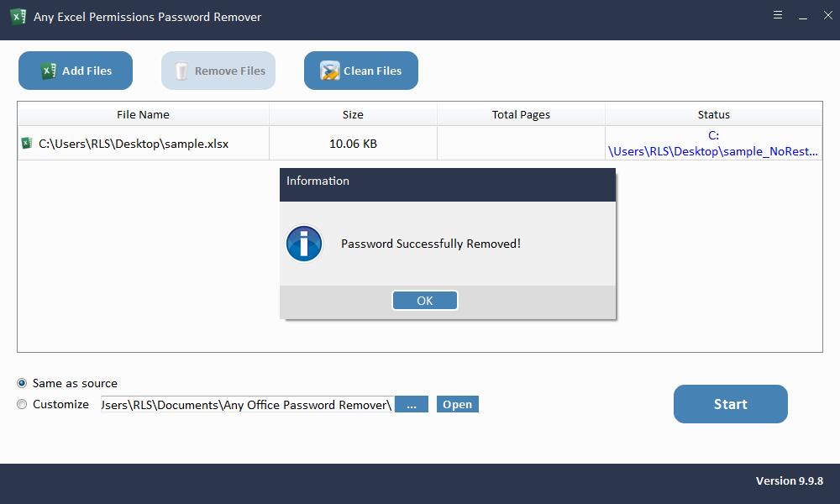Click Open to view the output folder
The height and width of the screenshot is (504, 840).
click(457, 404)
